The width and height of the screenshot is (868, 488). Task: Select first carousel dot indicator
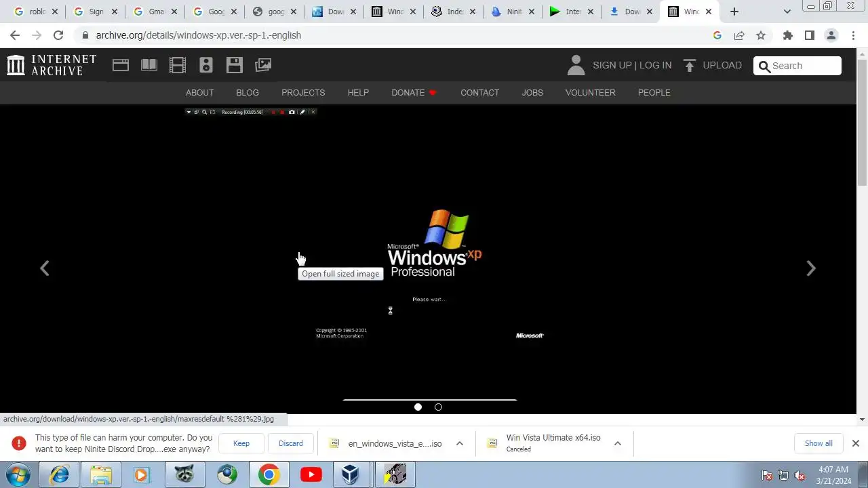coord(418,407)
